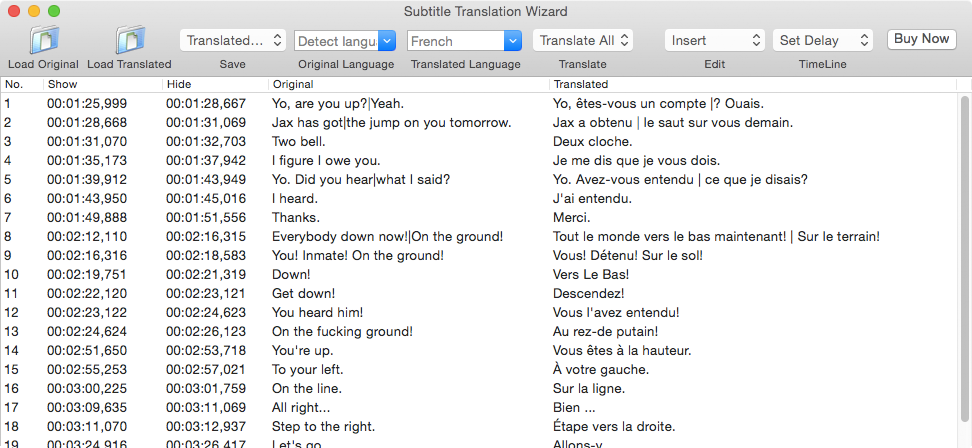The image size is (972, 448).
Task: Click translation 'Merci.'
Action: (x=572, y=217)
